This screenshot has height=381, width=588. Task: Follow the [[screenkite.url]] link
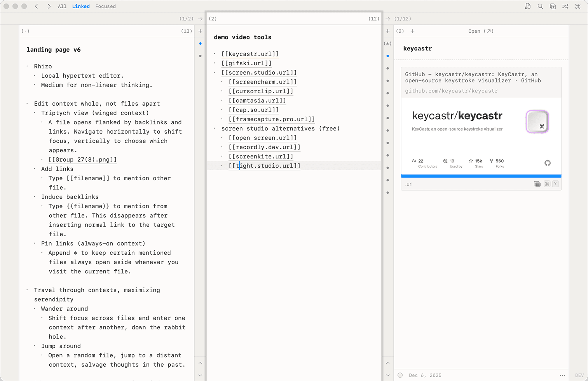(x=261, y=157)
